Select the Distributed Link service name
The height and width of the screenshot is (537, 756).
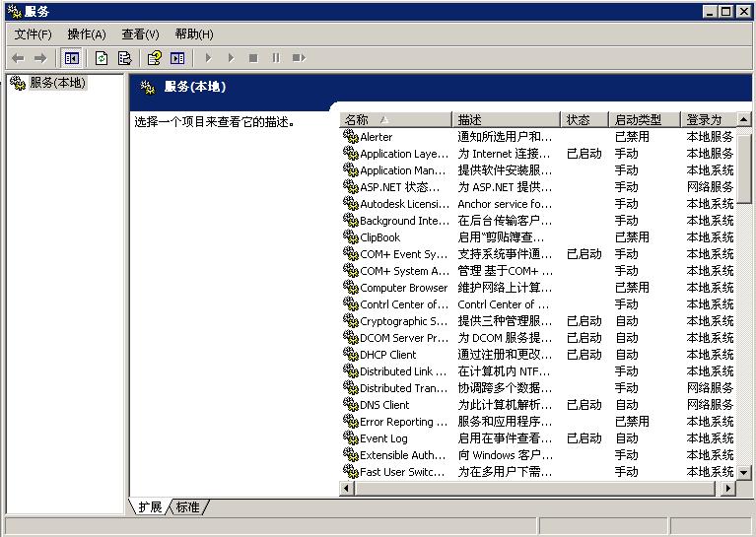click(403, 371)
